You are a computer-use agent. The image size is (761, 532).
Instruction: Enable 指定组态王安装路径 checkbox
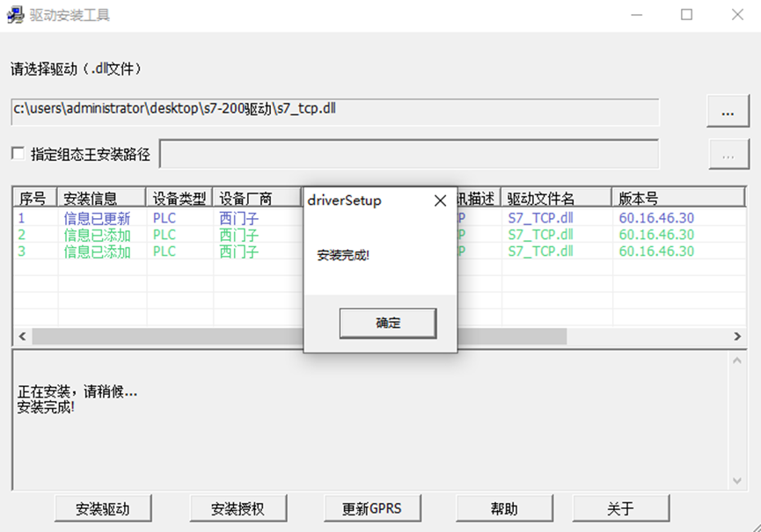pos(18,154)
